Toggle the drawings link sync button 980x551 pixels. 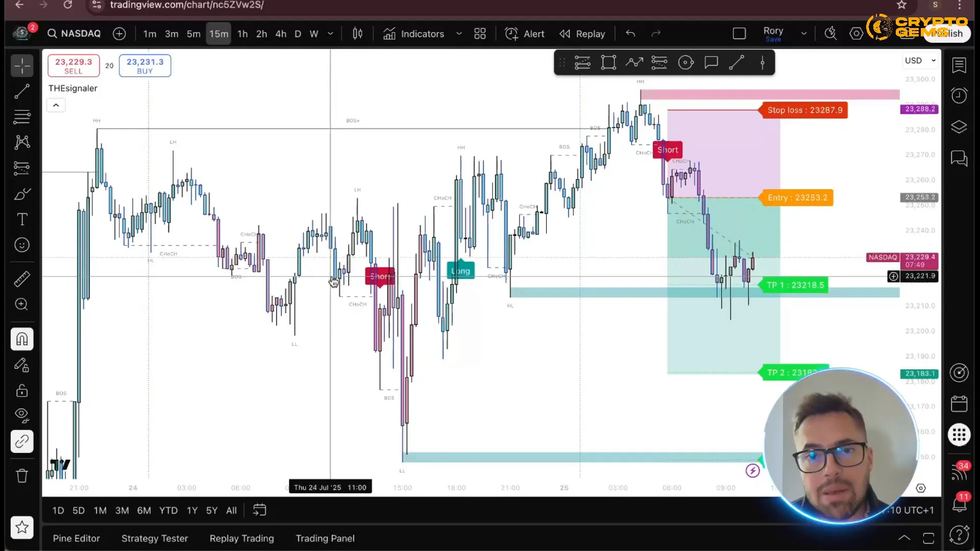click(x=22, y=441)
